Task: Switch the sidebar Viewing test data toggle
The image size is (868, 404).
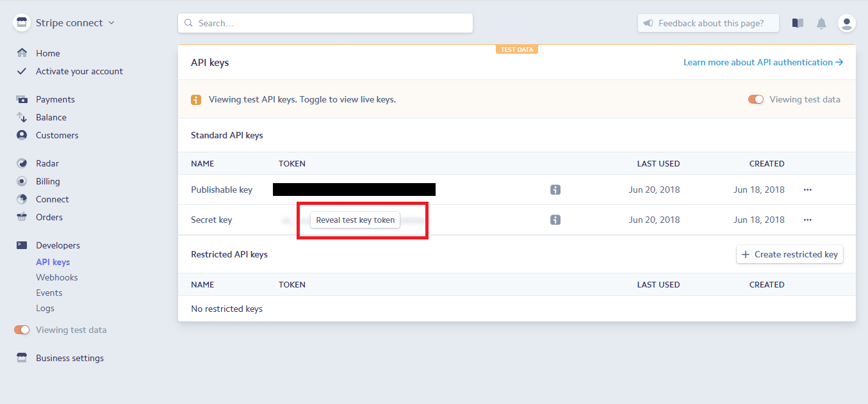Action: [x=21, y=329]
